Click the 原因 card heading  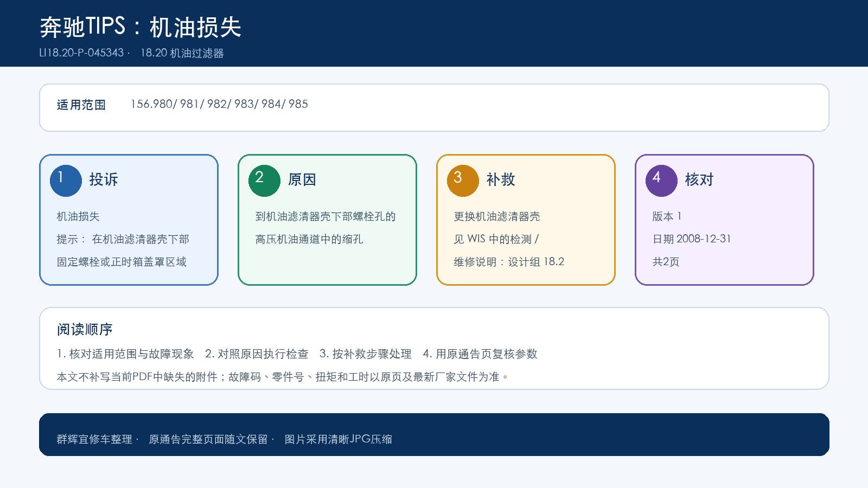coord(302,179)
